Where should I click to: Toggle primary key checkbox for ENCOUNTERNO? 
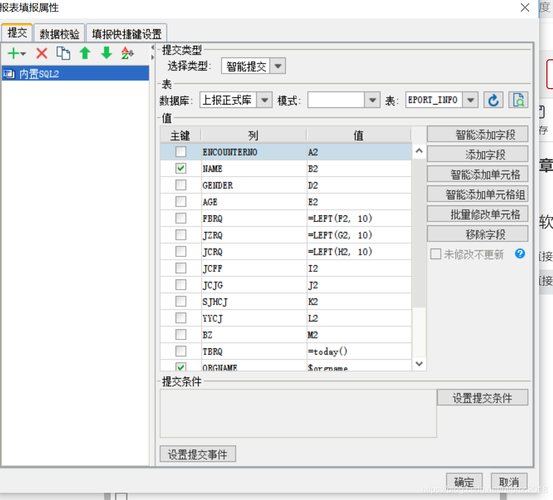point(181,152)
